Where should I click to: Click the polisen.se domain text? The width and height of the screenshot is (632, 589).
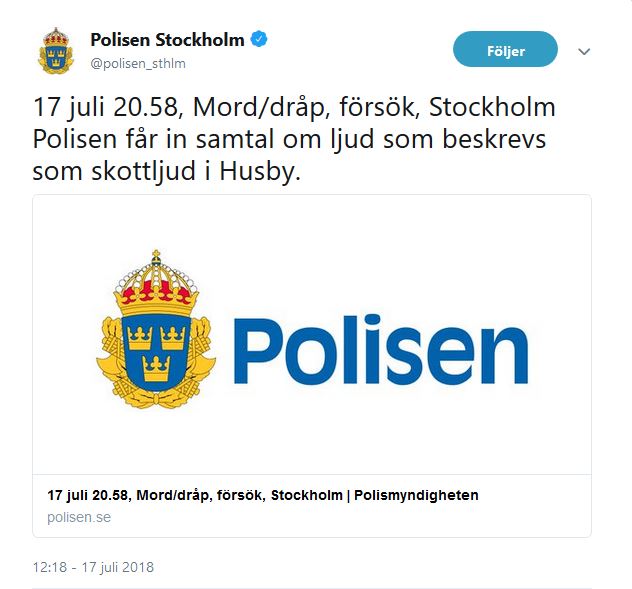pos(79,517)
